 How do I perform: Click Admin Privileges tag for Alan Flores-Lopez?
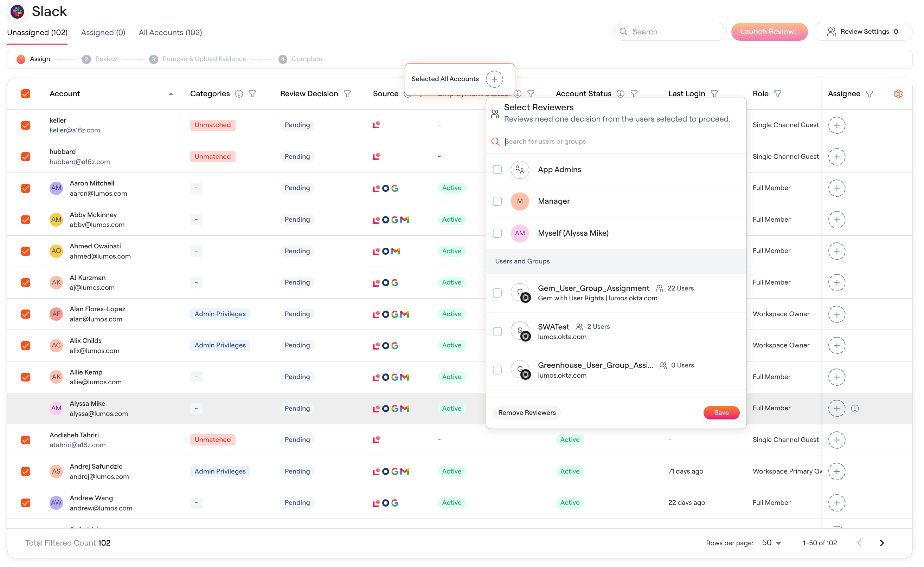tap(220, 314)
